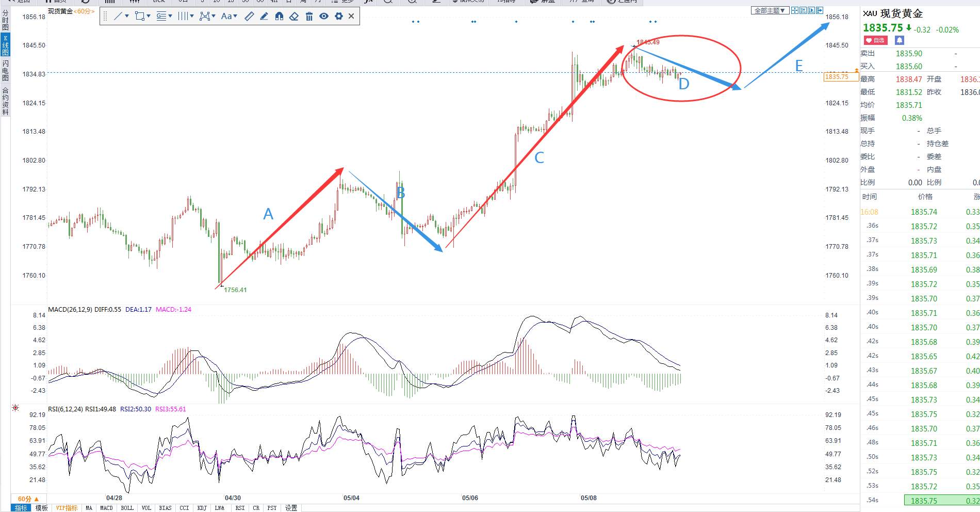Image resolution: width=980 pixels, height=512 pixels.
Task: Click the trash delete-all-drawings icon
Action: click(x=309, y=17)
